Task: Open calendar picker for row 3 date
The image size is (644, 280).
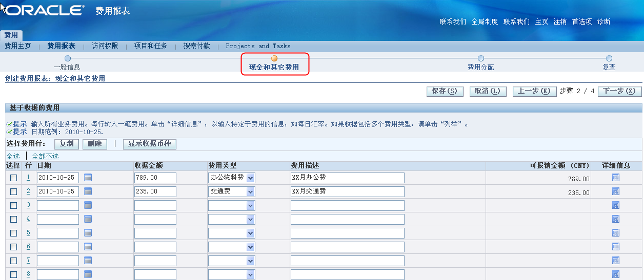Action: click(88, 205)
